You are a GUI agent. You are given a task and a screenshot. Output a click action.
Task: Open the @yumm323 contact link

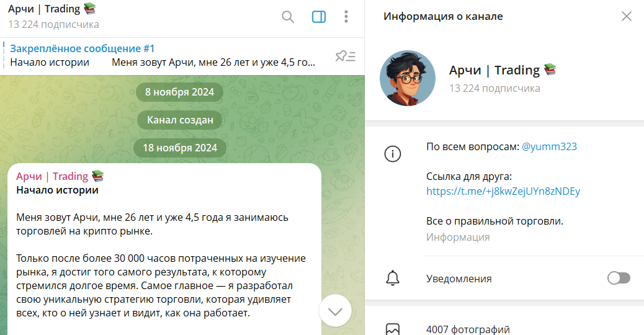click(x=549, y=147)
